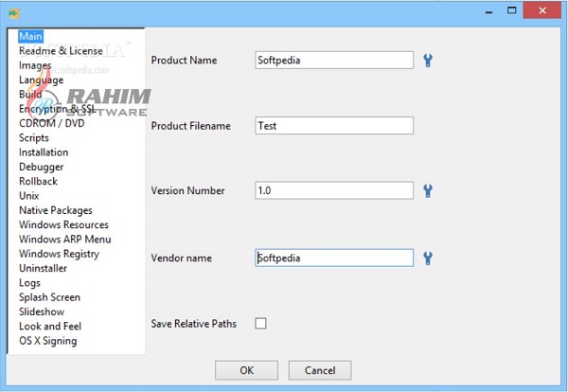Enable the Save Relative Paths checkbox
Image resolution: width=568 pixels, height=392 pixels.
(260, 323)
